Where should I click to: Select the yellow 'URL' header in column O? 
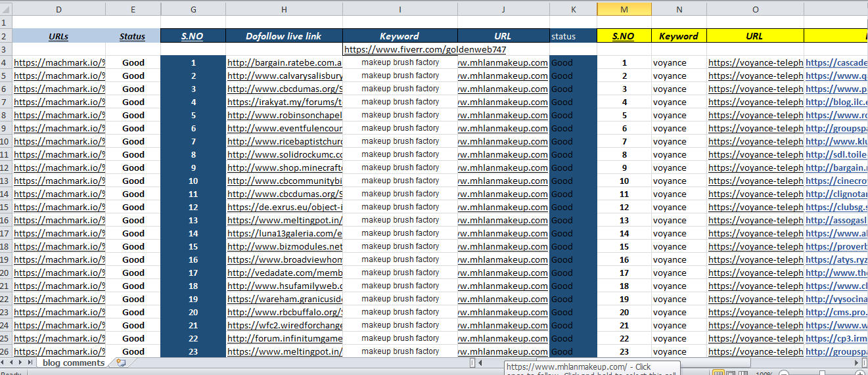pos(755,36)
